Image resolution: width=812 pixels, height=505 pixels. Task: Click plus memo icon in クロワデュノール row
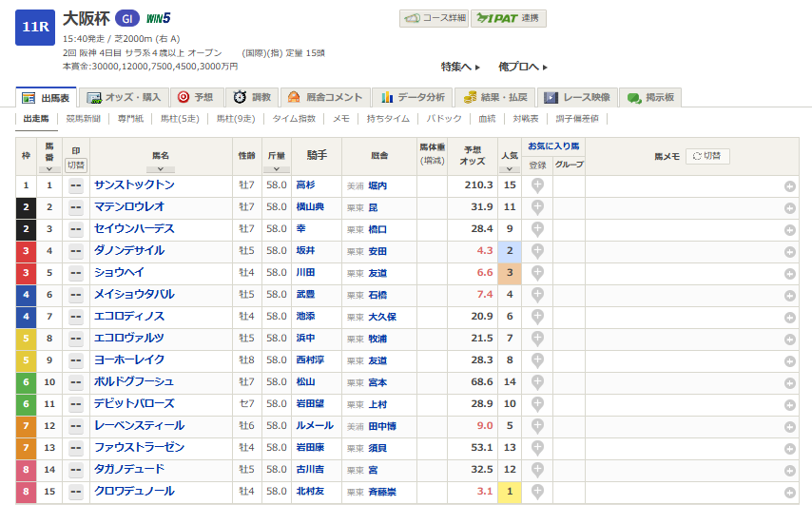point(789,492)
